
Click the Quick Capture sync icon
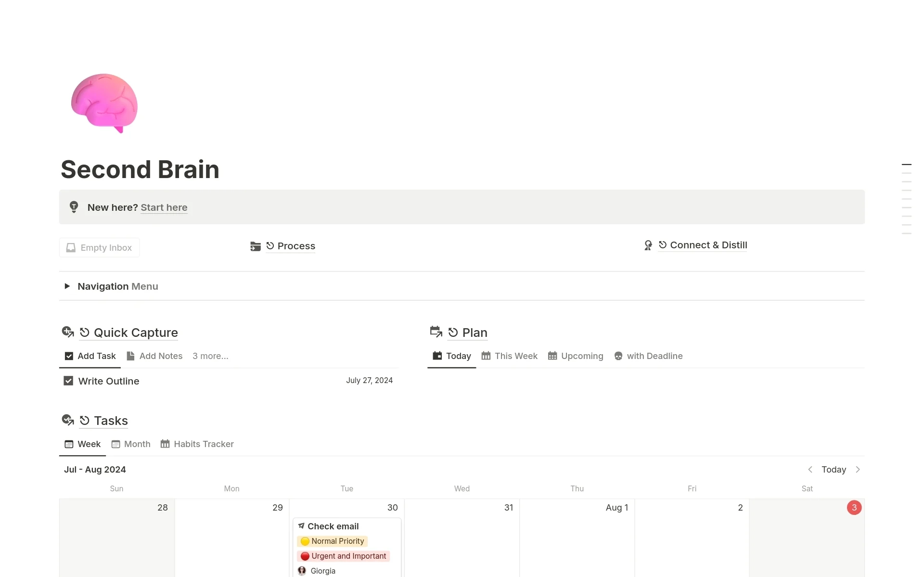pos(85,333)
